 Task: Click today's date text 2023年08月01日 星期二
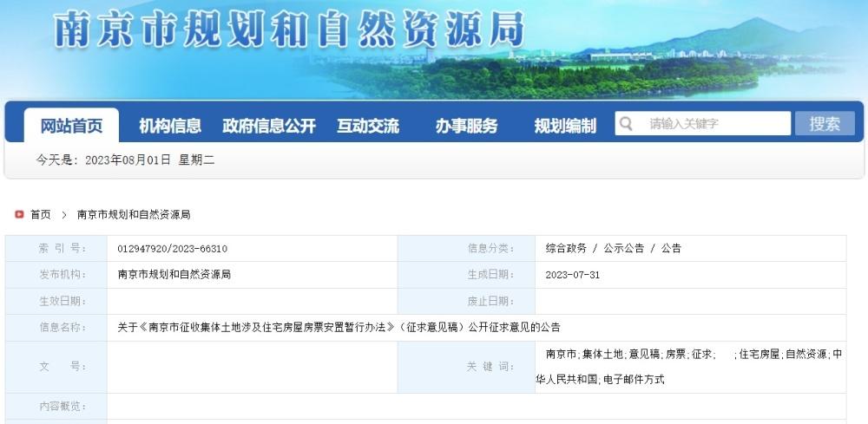click(149, 160)
